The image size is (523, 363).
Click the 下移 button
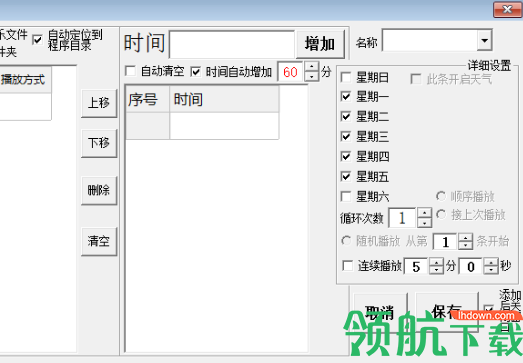click(x=99, y=143)
